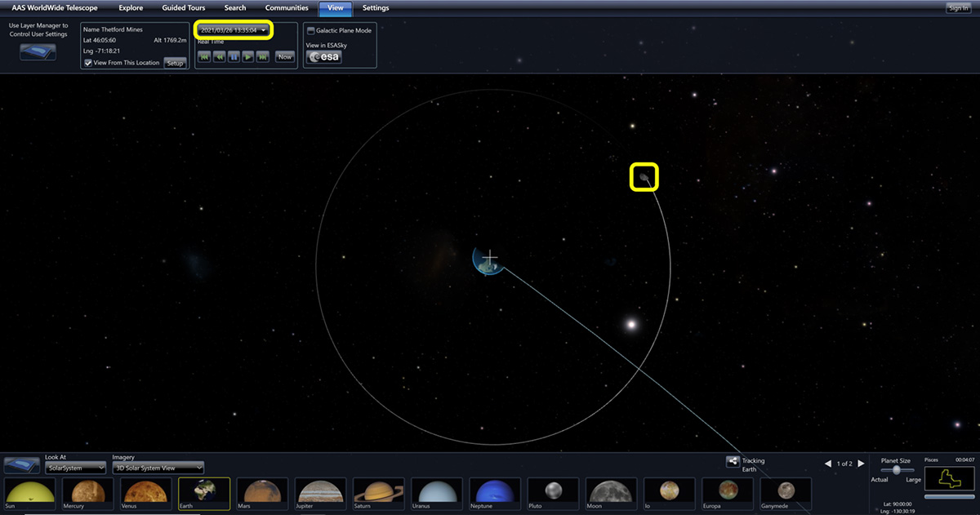Open the Imagery 3D Solar System dropdown

(x=158, y=468)
